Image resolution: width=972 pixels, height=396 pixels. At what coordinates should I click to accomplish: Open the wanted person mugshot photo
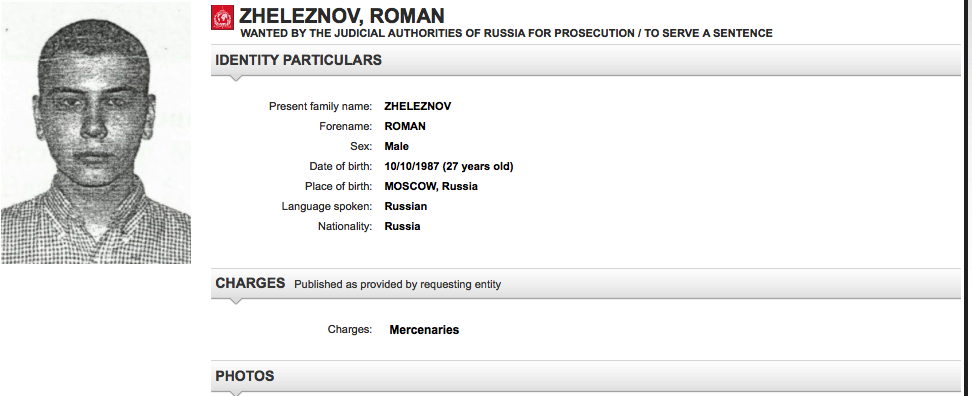click(96, 133)
